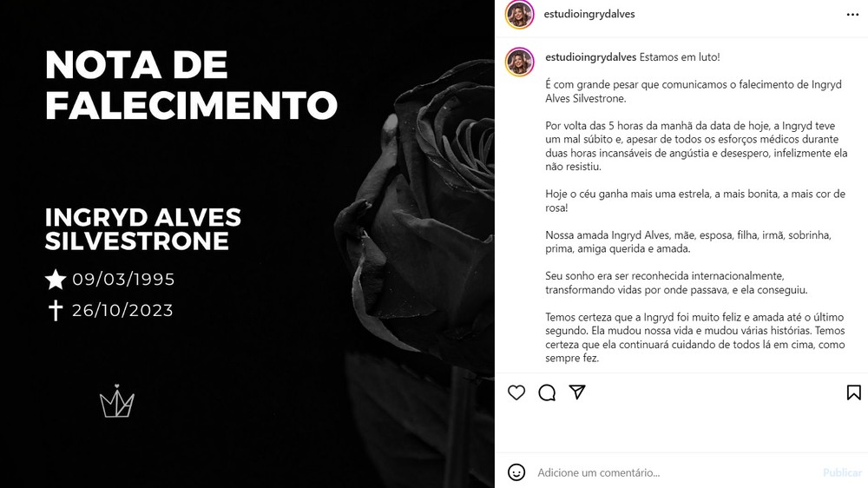Click the crown logo on the image
Image resolution: width=868 pixels, height=488 pixels.
(117, 401)
